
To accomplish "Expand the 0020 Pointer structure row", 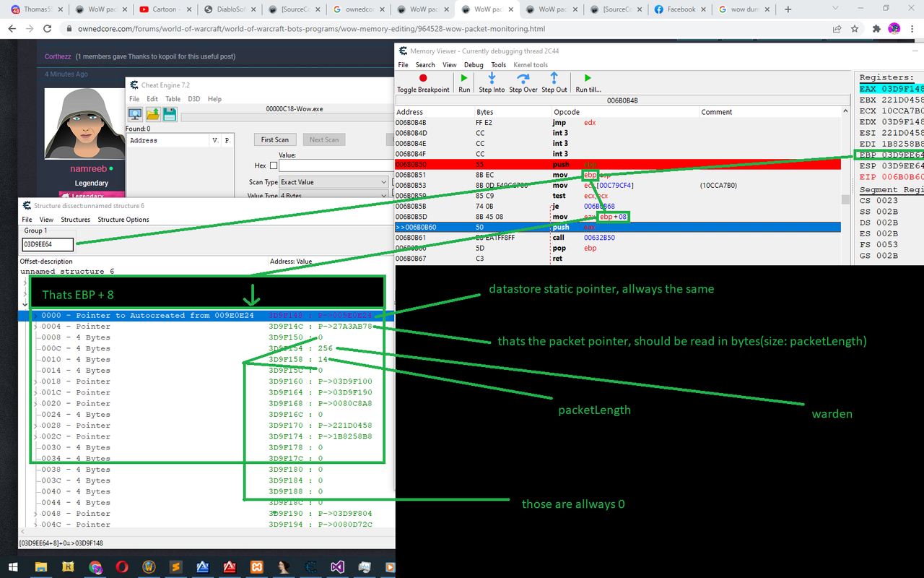I will pos(34,403).
